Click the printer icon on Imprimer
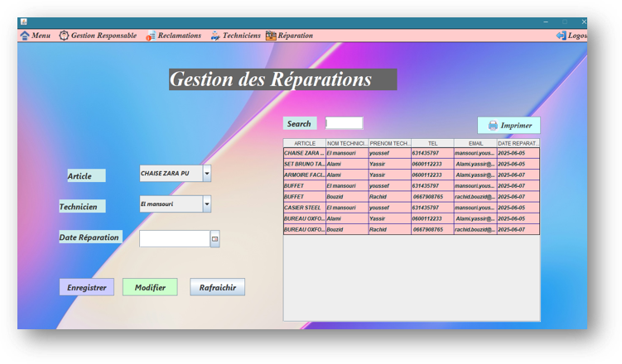The width and height of the screenshot is (622, 364). click(493, 126)
